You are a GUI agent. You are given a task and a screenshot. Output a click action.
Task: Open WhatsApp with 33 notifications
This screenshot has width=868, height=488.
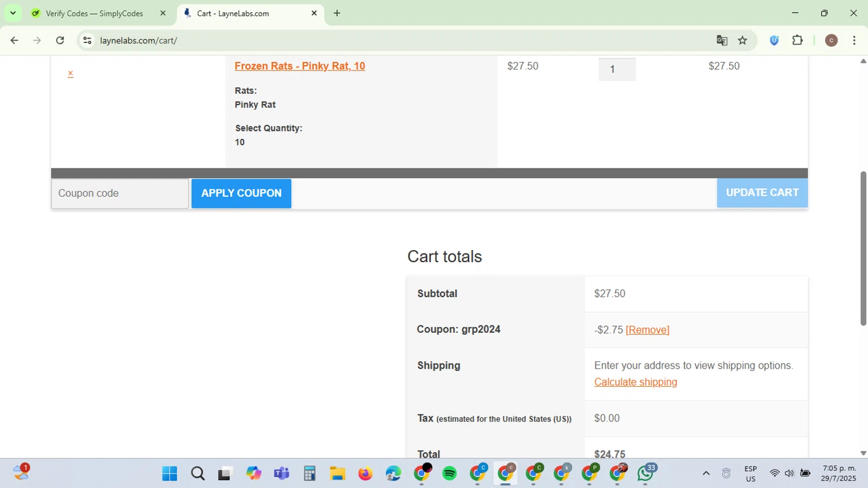[646, 474]
